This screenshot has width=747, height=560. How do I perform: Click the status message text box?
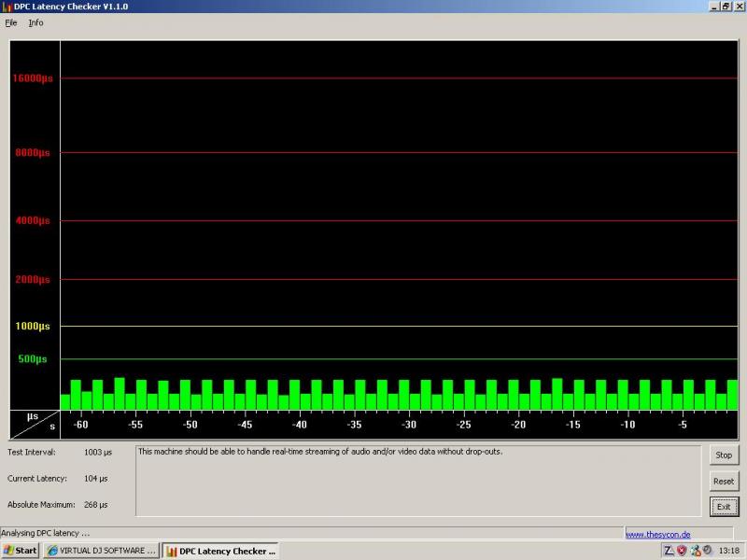(417, 480)
